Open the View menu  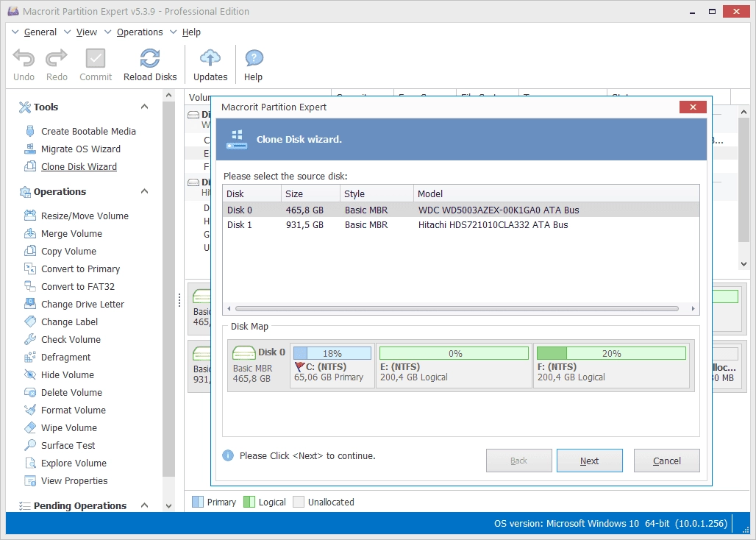(x=87, y=32)
